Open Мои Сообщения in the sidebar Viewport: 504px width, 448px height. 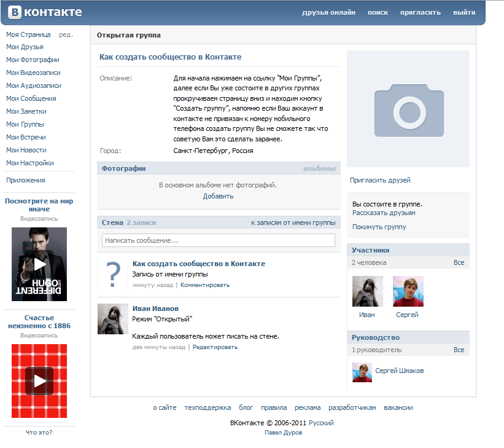click(31, 98)
